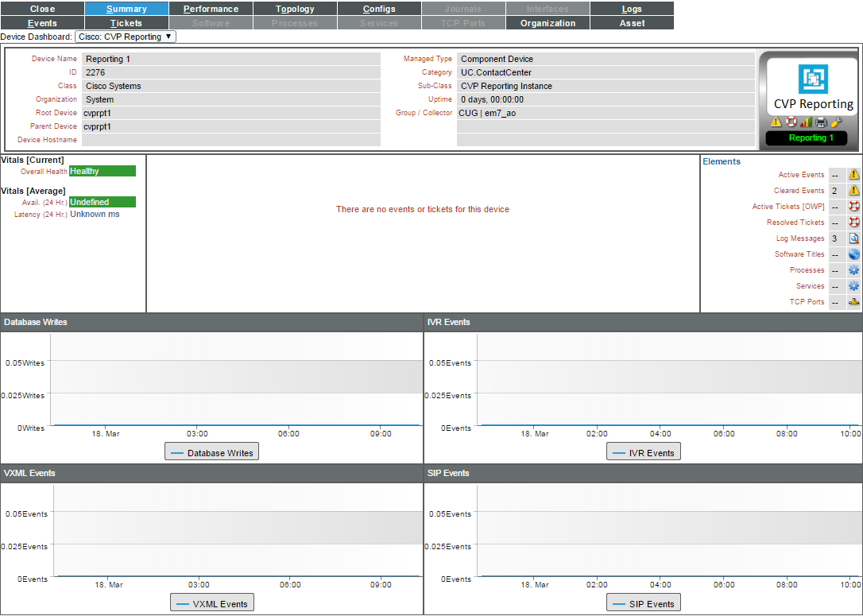Click the printer icon under CVP logo
Image resolution: width=863 pixels, height=616 pixels.
point(821,122)
